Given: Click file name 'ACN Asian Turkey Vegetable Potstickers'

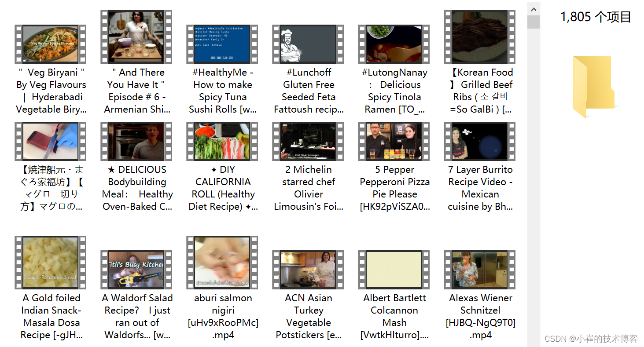Looking at the screenshot, I should [309, 317].
